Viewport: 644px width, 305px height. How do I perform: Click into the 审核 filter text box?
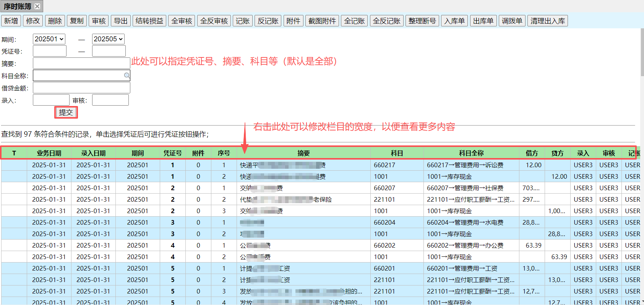coord(110,100)
